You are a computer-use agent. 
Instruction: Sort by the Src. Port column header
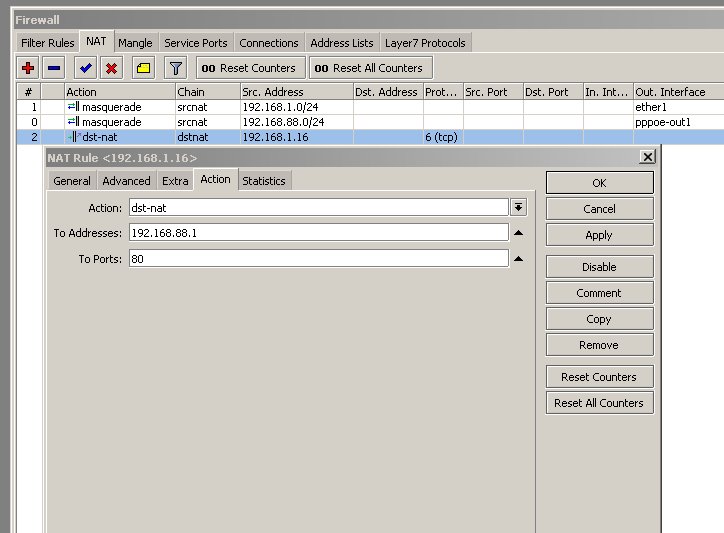tap(493, 92)
